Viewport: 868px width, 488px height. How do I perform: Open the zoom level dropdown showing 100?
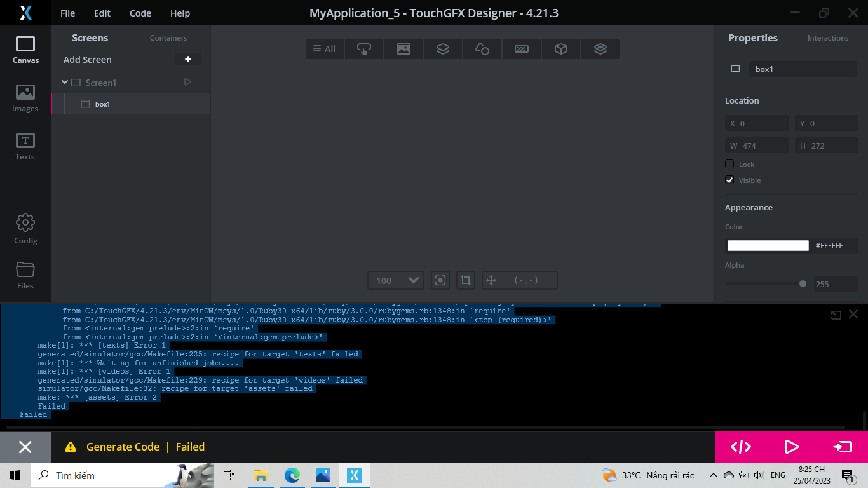click(395, 280)
